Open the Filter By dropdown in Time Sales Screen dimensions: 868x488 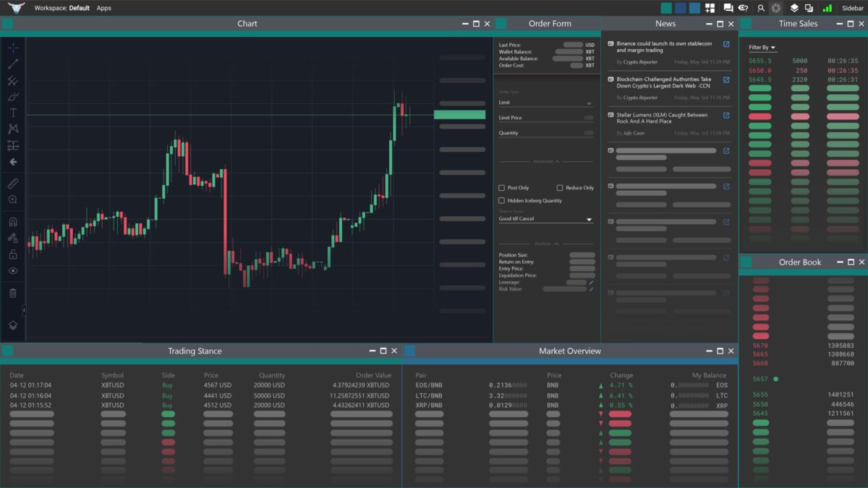(762, 46)
